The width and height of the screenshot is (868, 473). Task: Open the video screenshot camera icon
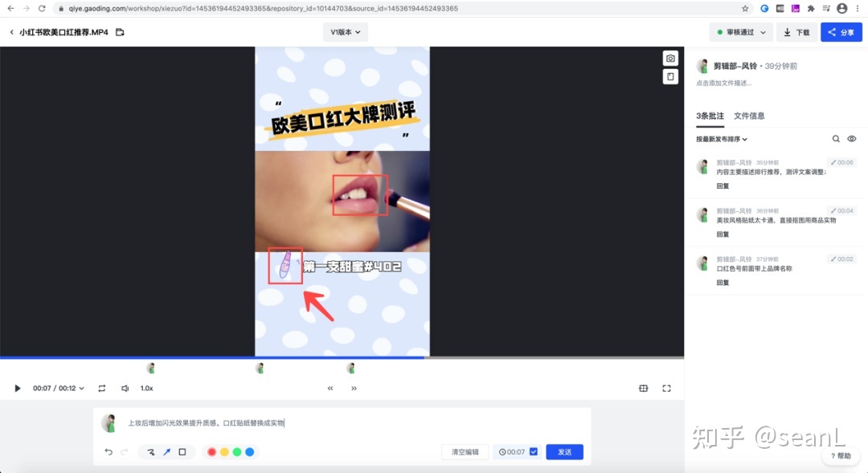pos(669,57)
